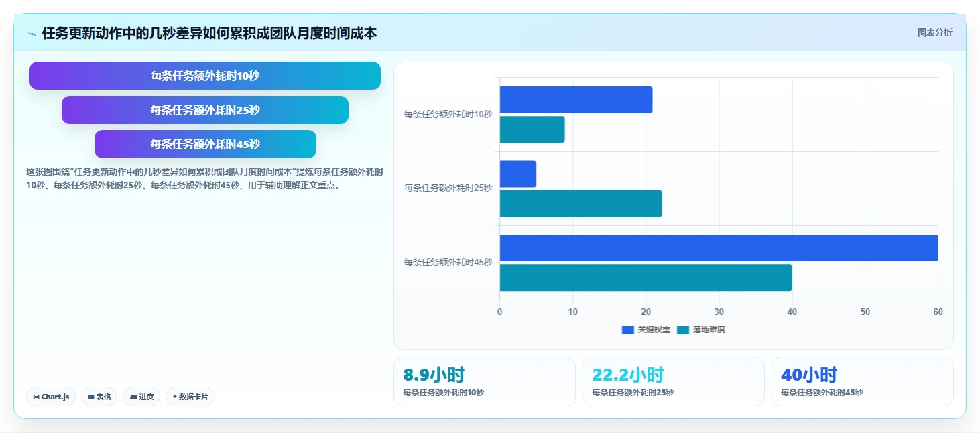Screen dimensions: 980x433
Task: Click the x-axis tick label 40
Action: tap(792, 312)
